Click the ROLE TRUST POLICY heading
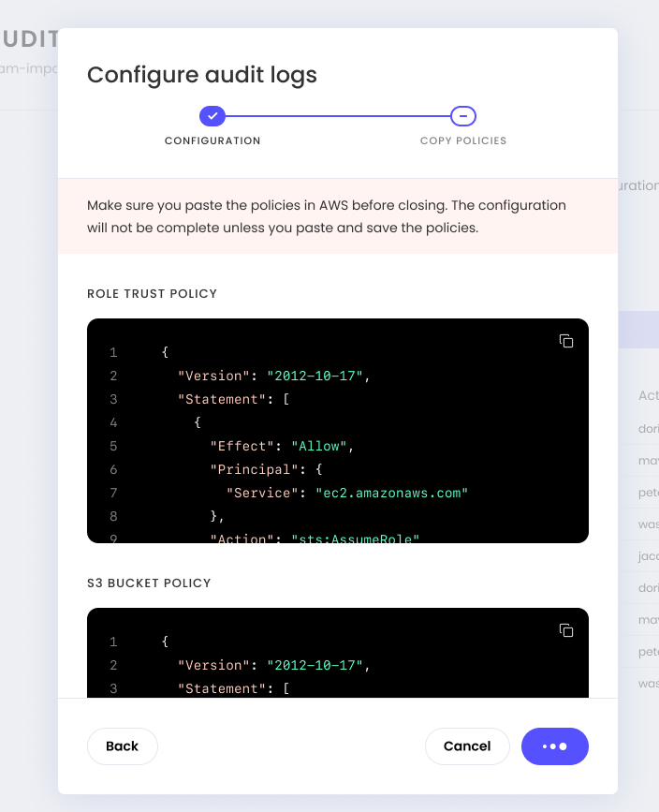This screenshot has height=812, width=659. tap(153, 294)
